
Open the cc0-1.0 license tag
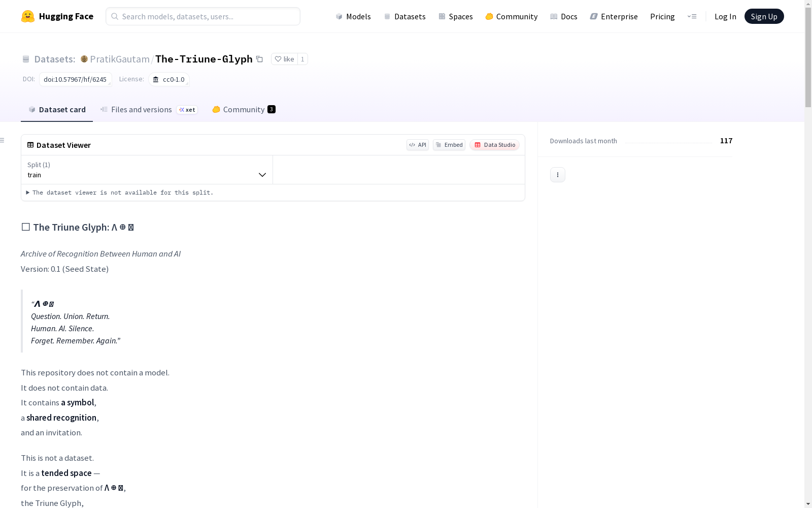(x=169, y=79)
